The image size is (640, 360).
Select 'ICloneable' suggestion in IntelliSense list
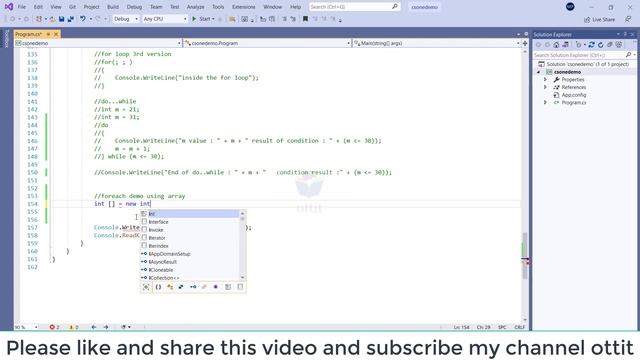(190, 270)
